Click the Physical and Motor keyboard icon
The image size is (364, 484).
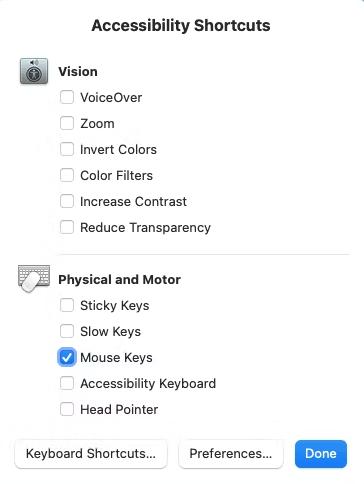[x=34, y=279]
